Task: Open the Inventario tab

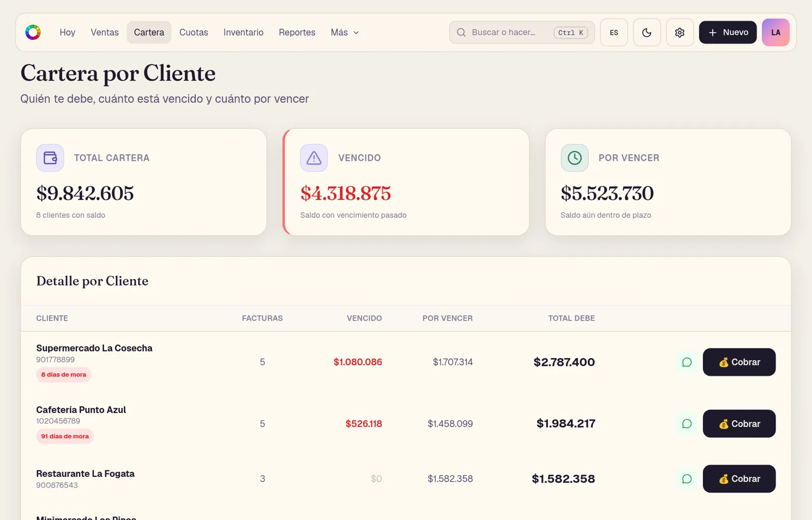Action: [244, 32]
